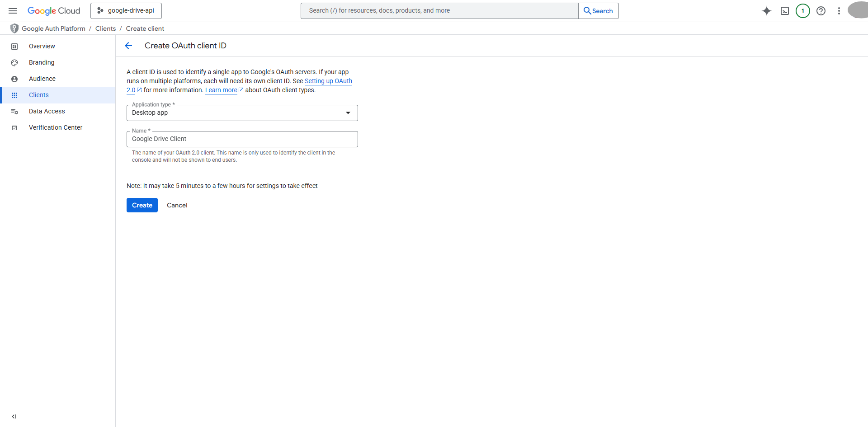The image size is (868, 427).
Task: Click the blue Create button
Action: click(142, 205)
